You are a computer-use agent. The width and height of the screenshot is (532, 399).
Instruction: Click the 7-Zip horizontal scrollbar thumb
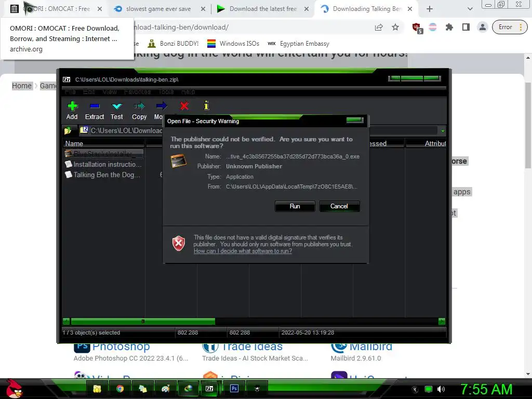143,321
